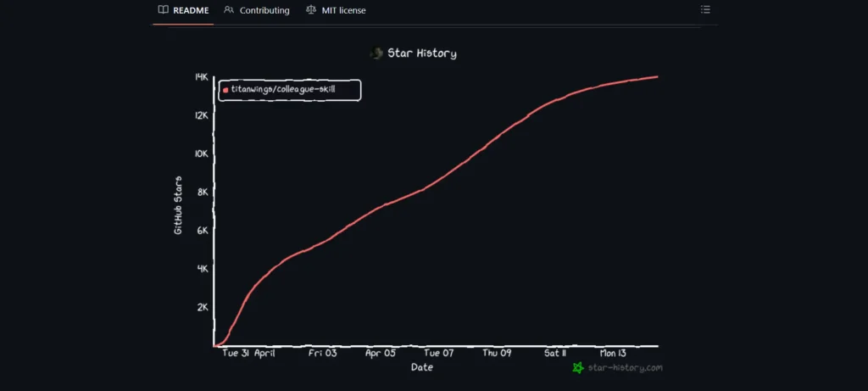This screenshot has width=868, height=391.
Task: Click the red legend color square
Action: tap(225, 90)
